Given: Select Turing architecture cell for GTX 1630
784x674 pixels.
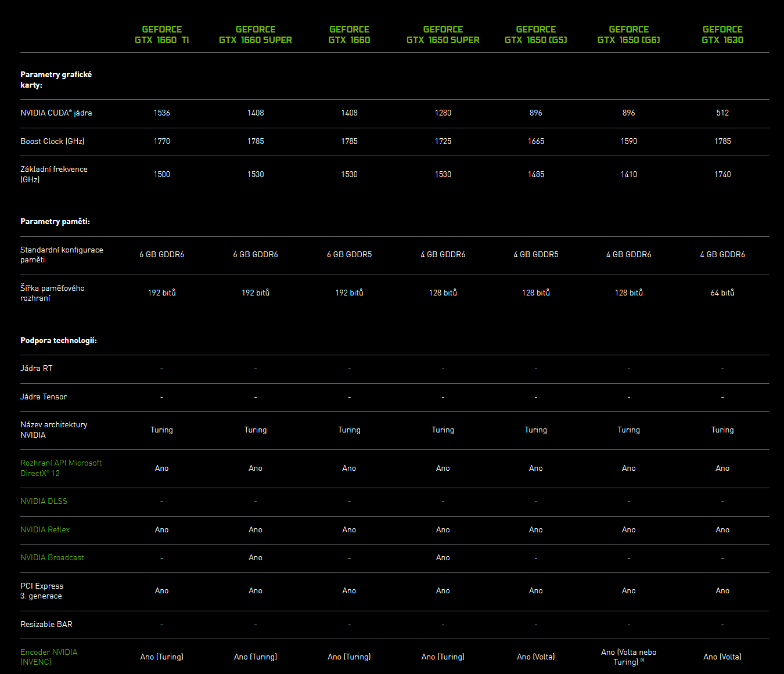Looking at the screenshot, I should pos(722,430).
